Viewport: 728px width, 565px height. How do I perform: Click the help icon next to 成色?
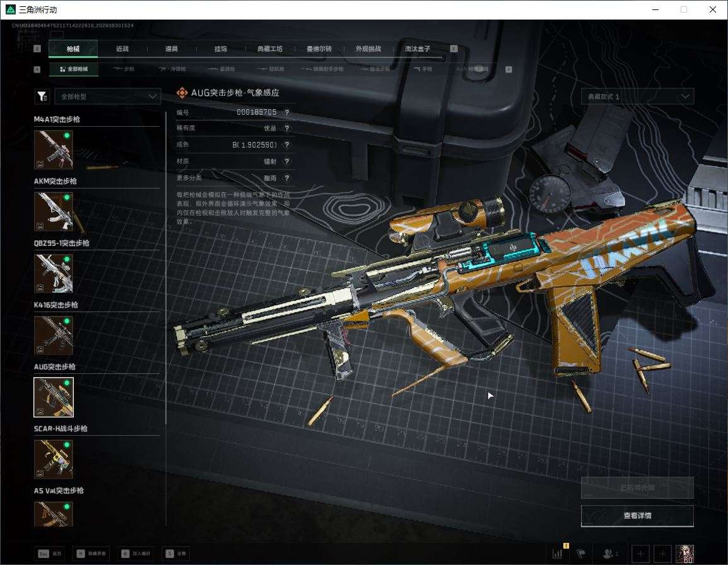click(287, 145)
